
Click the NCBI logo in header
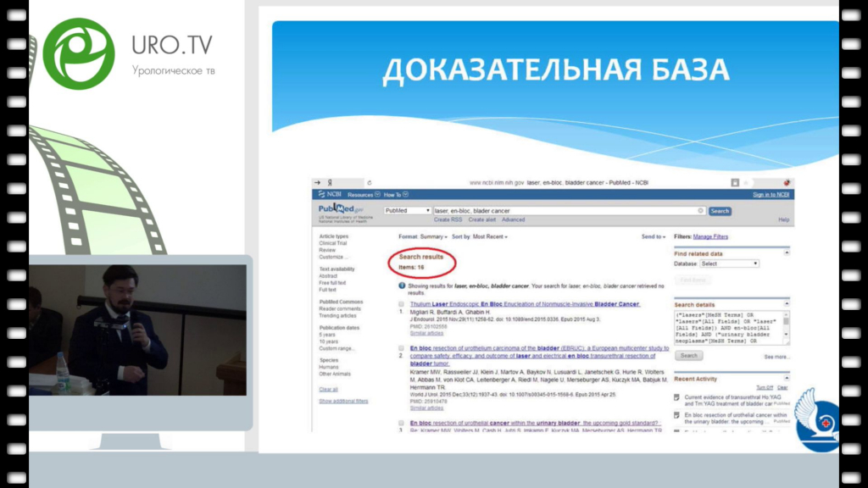pos(329,195)
